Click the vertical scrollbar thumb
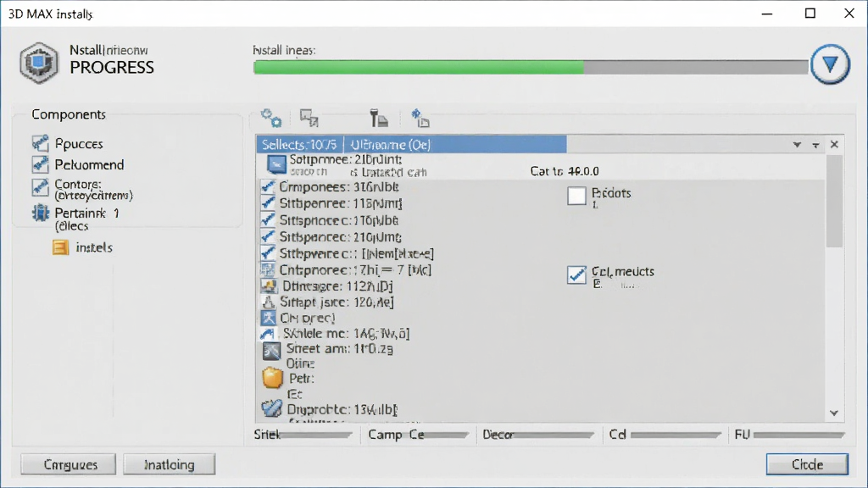This screenshot has height=488, width=868. (x=834, y=202)
